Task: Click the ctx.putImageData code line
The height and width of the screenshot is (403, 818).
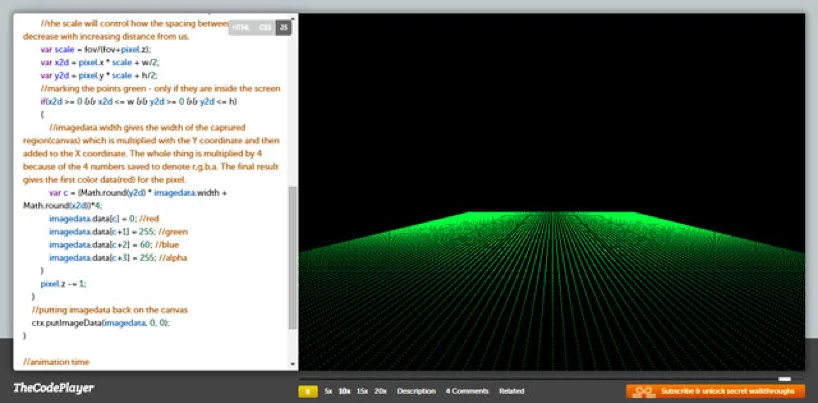Action: point(100,323)
